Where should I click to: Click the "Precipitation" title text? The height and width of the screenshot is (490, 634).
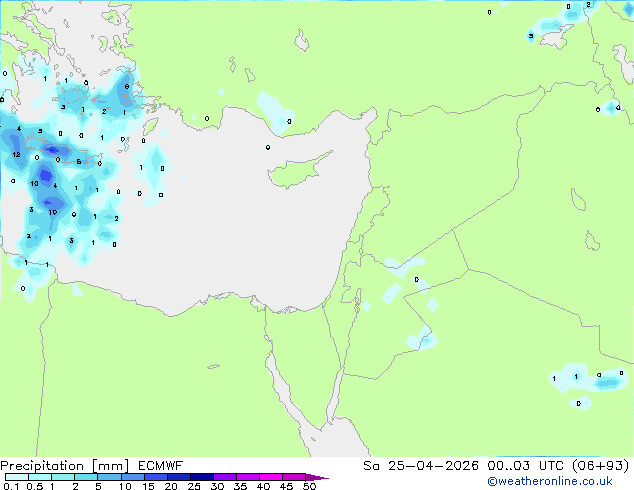(x=42, y=466)
